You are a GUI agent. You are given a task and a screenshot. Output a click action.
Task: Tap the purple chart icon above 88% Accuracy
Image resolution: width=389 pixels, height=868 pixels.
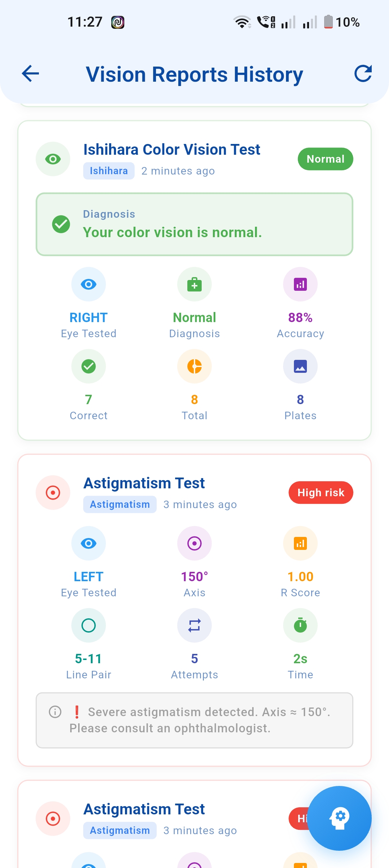coord(300,284)
